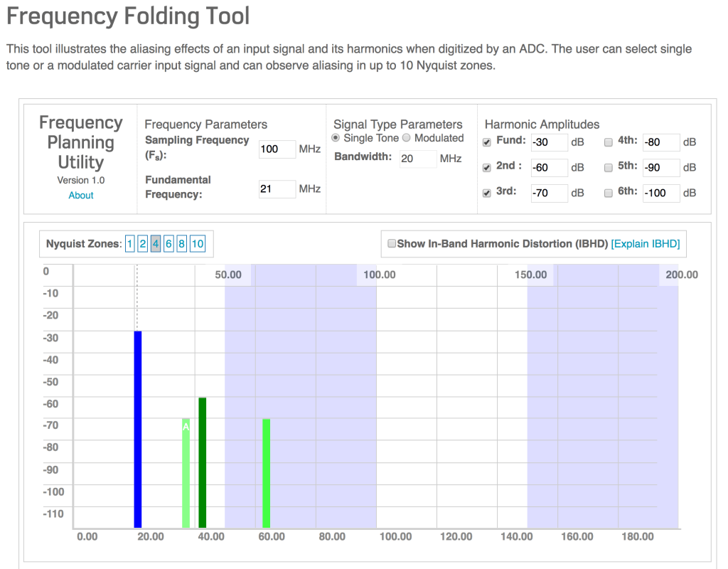Uncheck the Fund harmonic checkbox
This screenshot has width=728, height=569.
487,142
